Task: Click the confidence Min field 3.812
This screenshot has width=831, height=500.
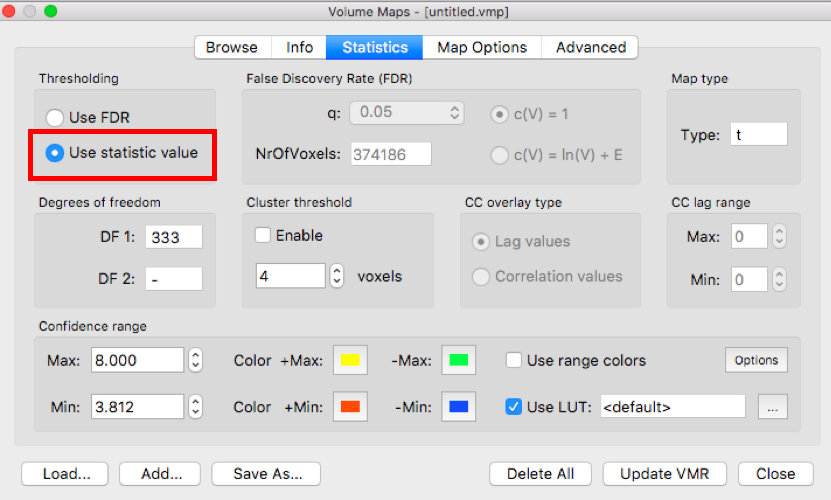Action: (137, 407)
